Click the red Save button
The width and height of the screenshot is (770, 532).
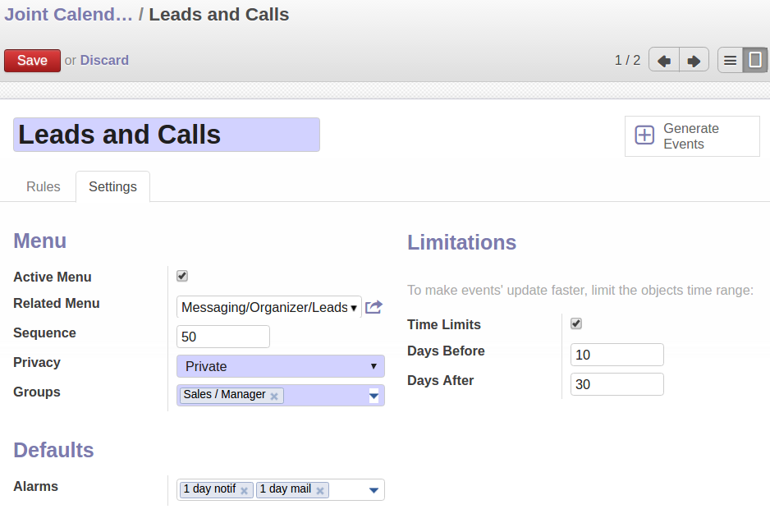[x=32, y=61]
